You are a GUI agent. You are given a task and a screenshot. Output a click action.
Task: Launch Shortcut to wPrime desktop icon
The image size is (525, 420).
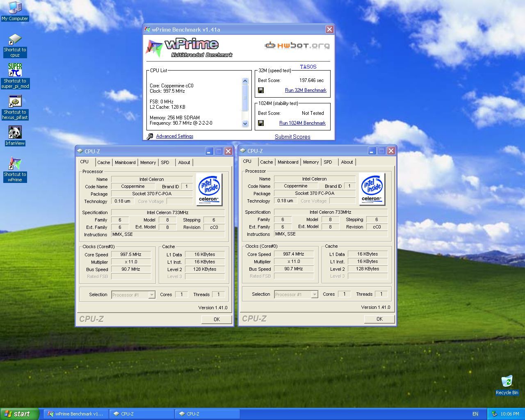(15, 169)
